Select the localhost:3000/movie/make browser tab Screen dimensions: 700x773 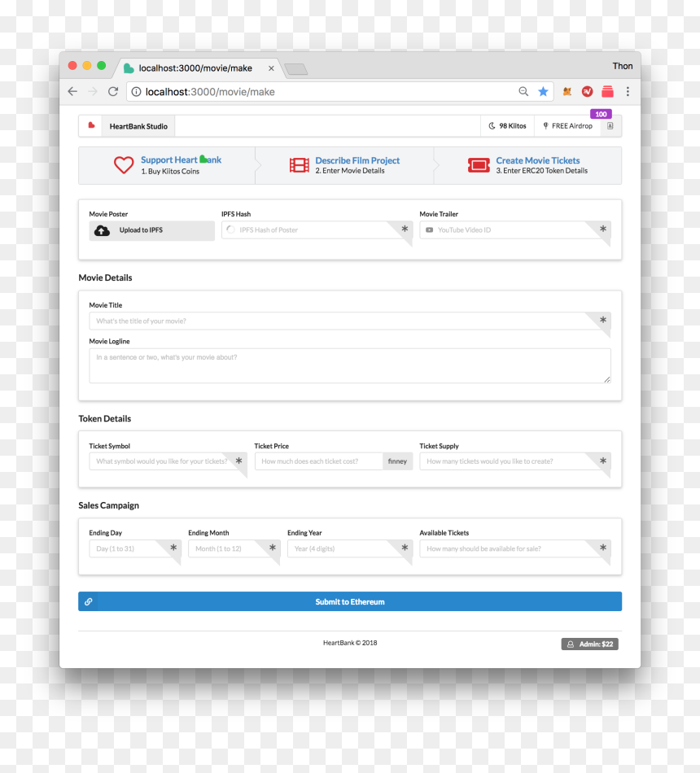click(x=195, y=68)
